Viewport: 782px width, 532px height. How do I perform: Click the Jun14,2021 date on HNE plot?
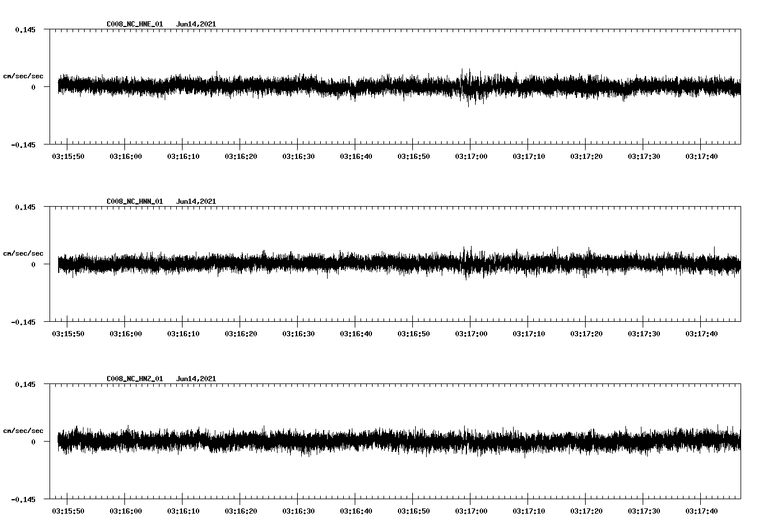(196, 24)
